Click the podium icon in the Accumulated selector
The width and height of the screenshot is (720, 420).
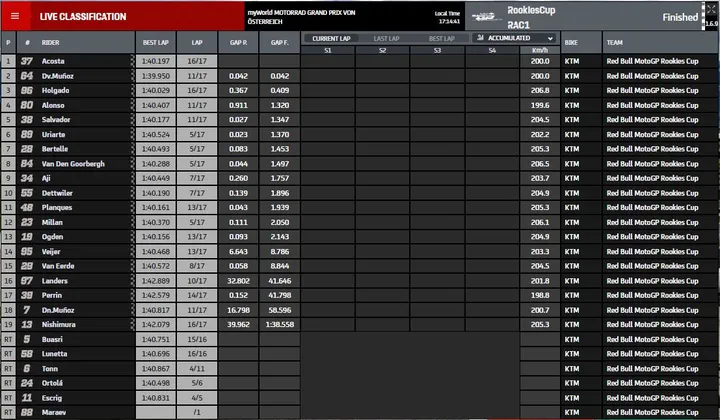pos(480,38)
